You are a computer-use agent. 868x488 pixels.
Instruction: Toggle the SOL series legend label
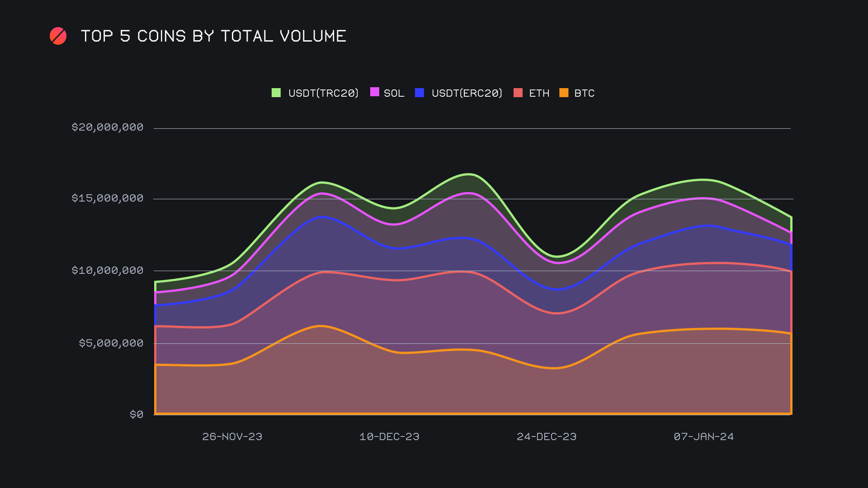pyautogui.click(x=394, y=93)
